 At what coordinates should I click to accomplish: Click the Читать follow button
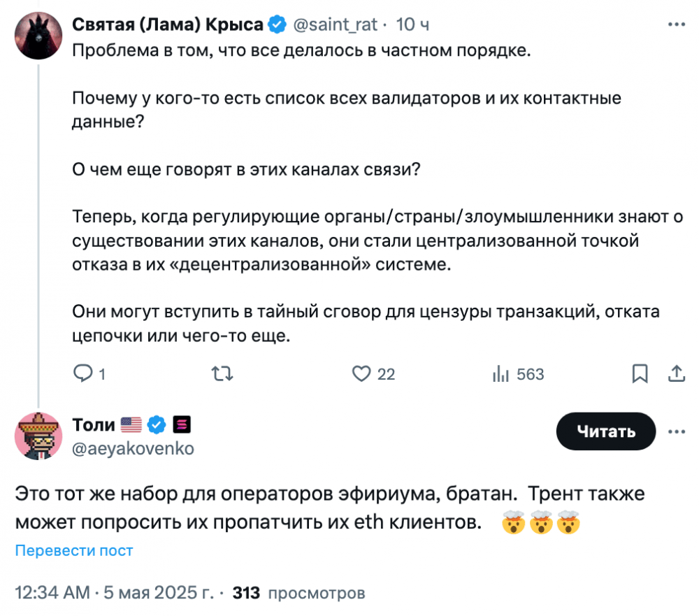[606, 431]
